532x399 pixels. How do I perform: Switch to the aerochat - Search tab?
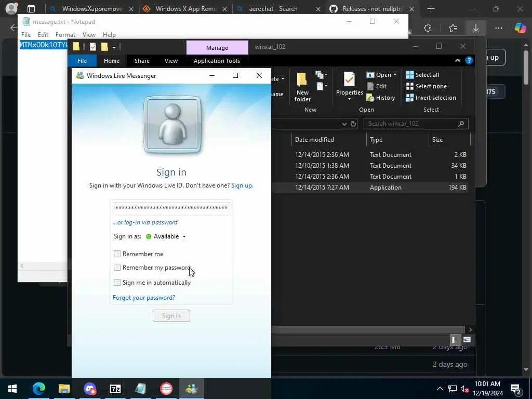(x=278, y=9)
